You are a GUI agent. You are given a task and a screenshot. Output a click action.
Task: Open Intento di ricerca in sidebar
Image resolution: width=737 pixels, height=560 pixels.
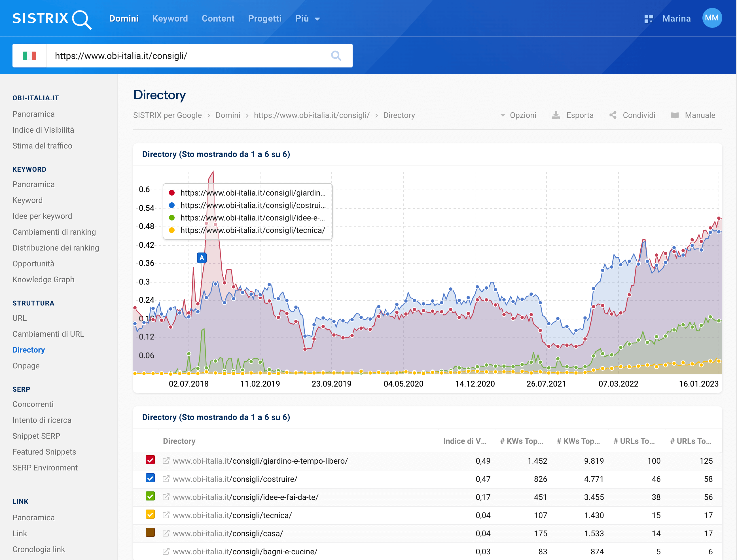42,420
